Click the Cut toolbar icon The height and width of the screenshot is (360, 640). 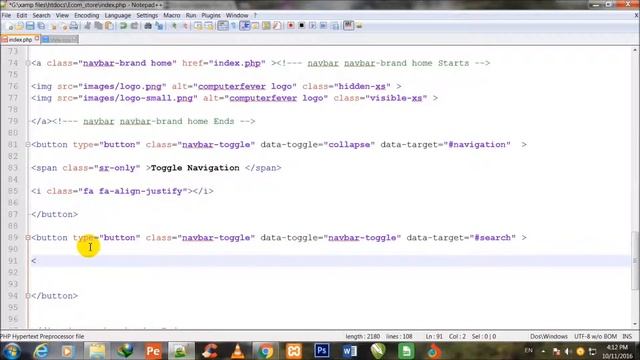pos(87,26)
